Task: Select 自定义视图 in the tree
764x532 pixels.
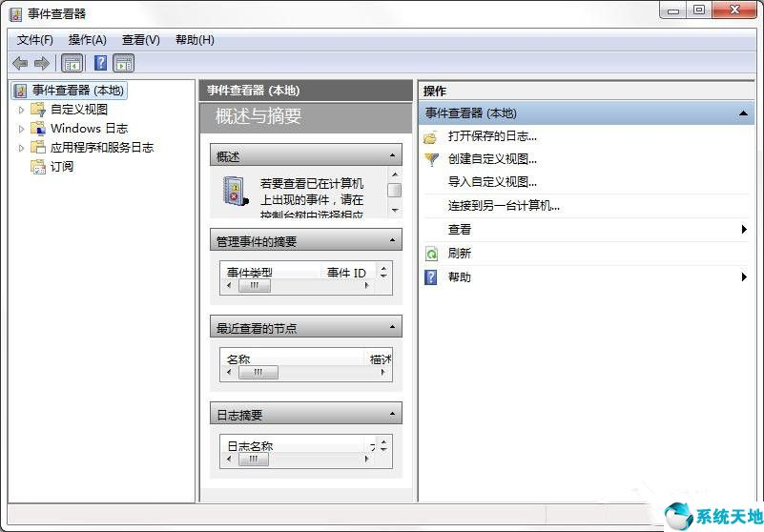Action: 79,109
